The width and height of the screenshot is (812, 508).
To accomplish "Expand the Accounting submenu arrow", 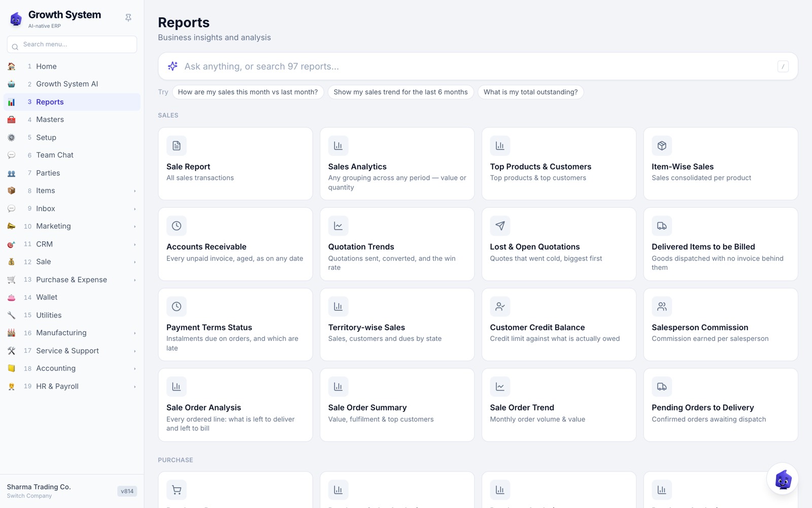I will (134, 369).
